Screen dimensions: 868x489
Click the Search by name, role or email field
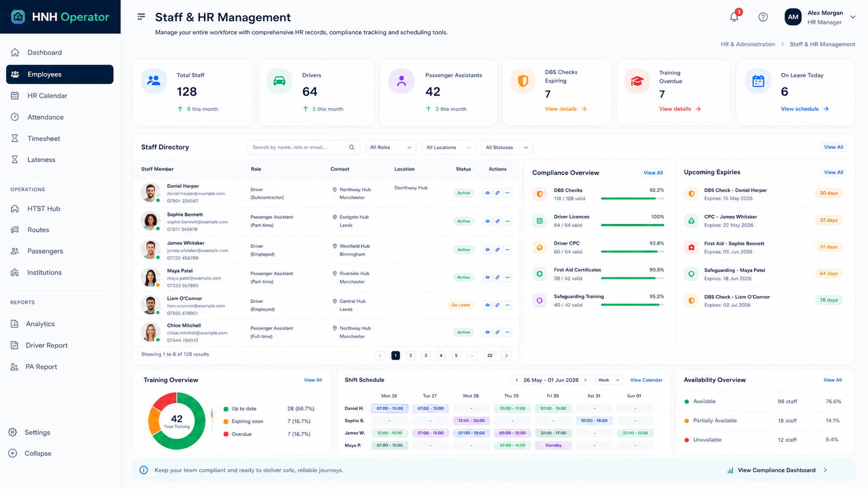[304, 148]
